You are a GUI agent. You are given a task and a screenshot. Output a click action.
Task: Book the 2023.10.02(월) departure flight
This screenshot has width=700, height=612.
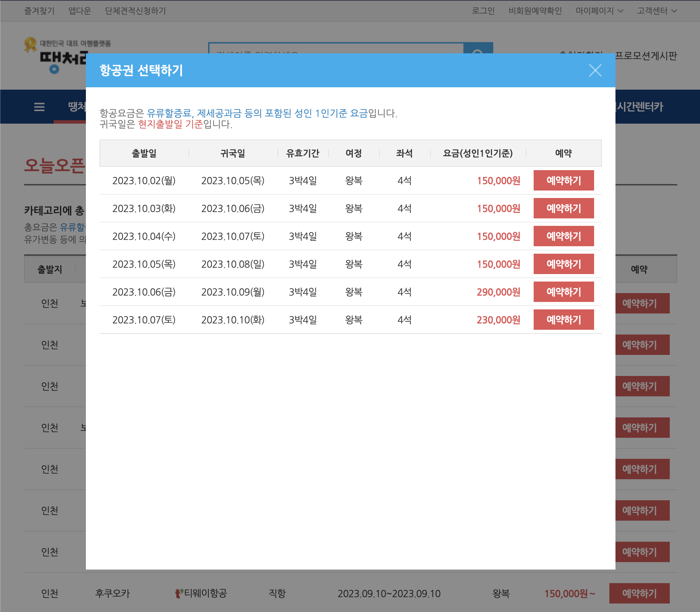point(564,180)
